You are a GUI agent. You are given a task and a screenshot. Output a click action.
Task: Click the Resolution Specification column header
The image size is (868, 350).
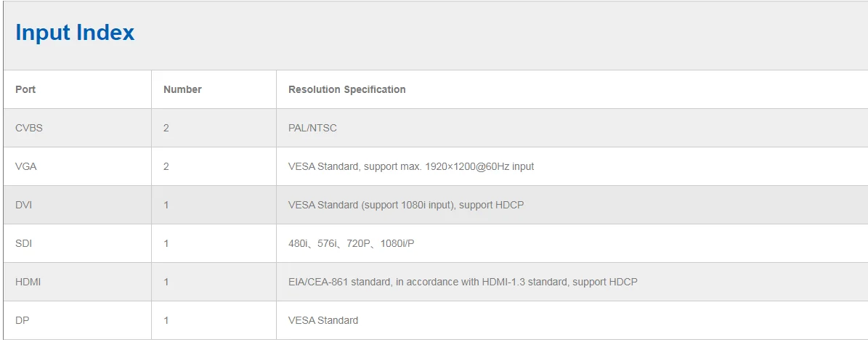(x=346, y=89)
